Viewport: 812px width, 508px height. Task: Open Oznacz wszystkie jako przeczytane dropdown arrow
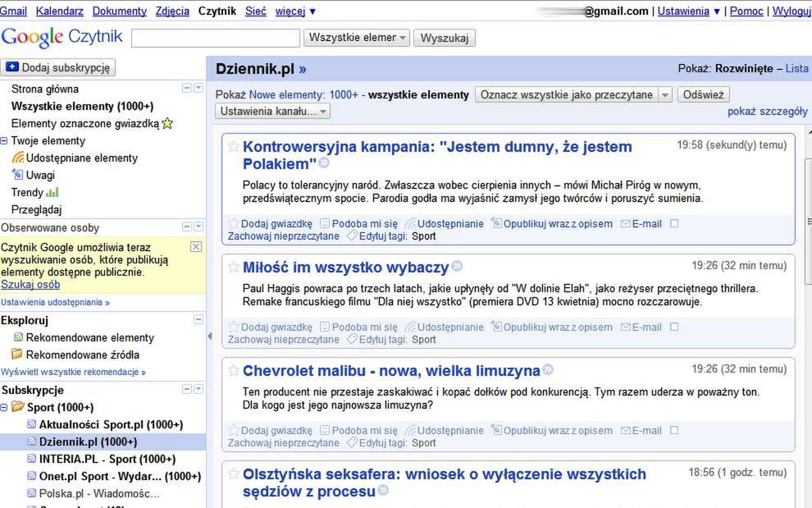coord(665,95)
